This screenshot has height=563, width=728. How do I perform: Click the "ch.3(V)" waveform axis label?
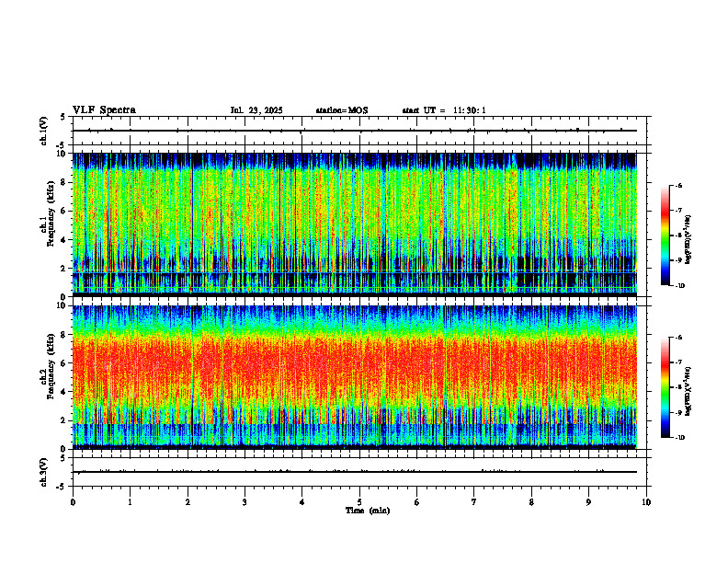44,472
